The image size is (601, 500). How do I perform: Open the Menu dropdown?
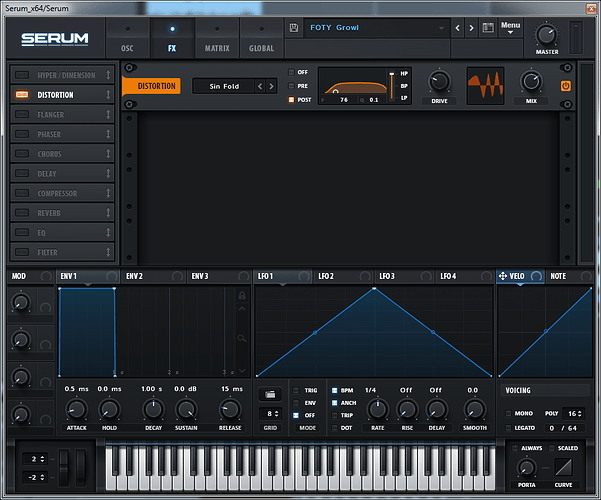point(510,27)
